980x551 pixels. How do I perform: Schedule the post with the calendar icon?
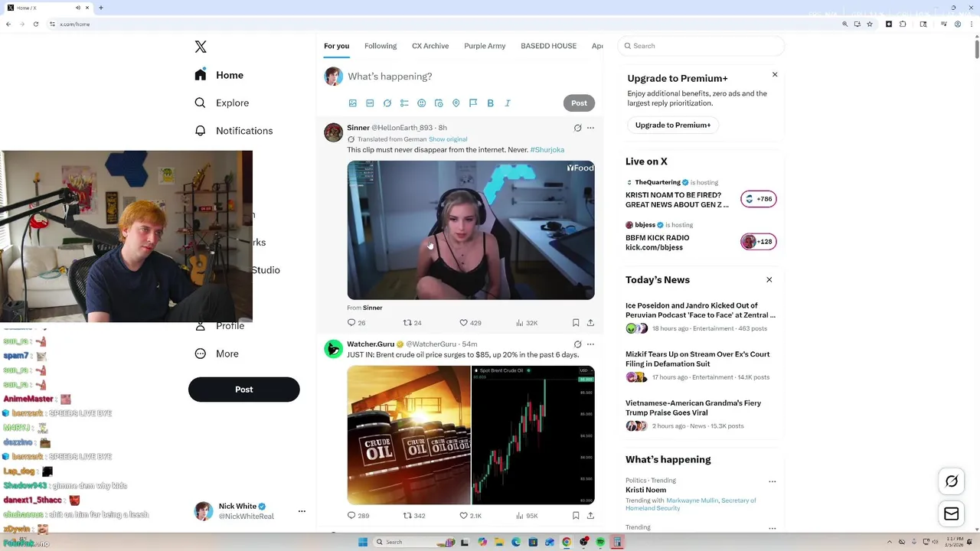[439, 103]
